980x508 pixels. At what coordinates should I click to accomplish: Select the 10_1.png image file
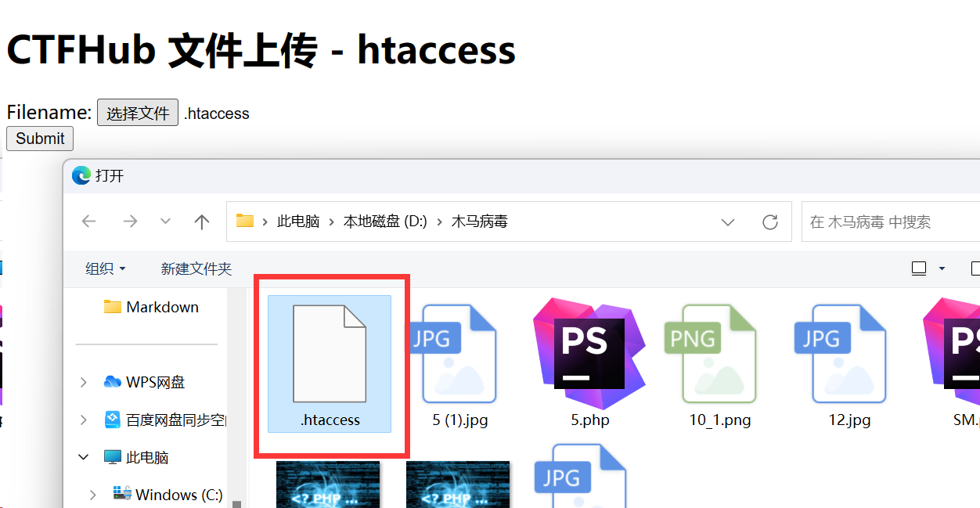click(x=719, y=364)
